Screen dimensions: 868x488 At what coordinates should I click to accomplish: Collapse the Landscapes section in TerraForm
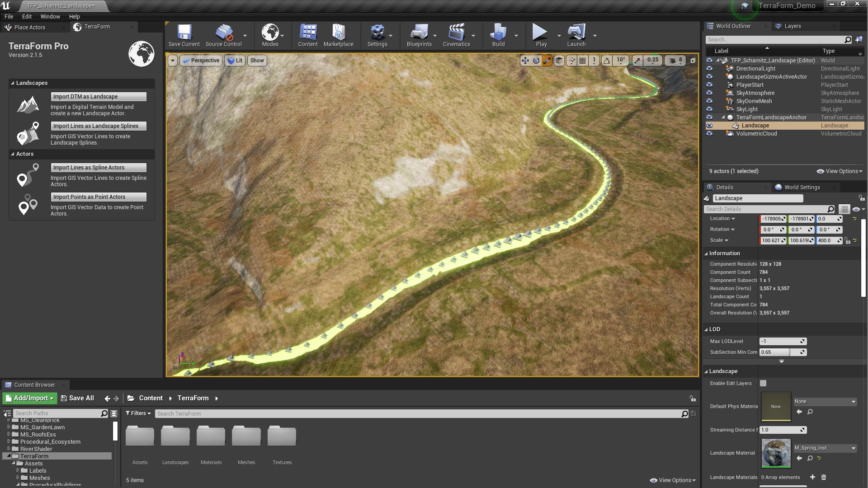(13, 83)
